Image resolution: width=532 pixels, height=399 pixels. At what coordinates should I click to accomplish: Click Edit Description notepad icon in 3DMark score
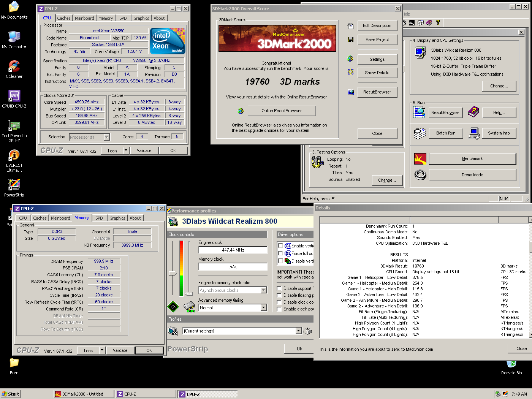pos(350,26)
